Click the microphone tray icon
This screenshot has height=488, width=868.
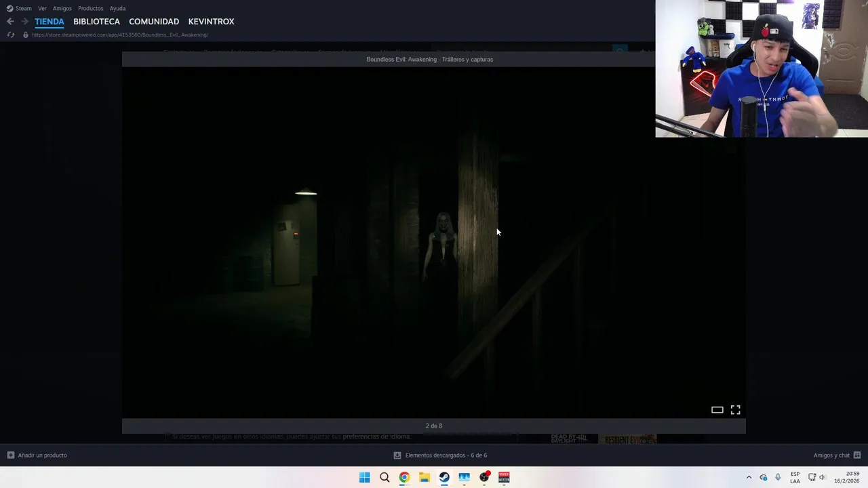(x=778, y=477)
